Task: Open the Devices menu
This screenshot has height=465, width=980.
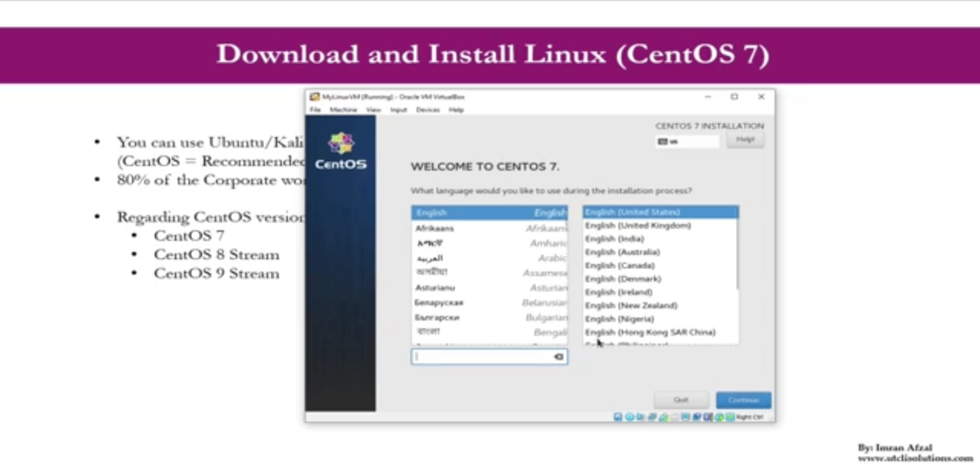Action: 428,110
